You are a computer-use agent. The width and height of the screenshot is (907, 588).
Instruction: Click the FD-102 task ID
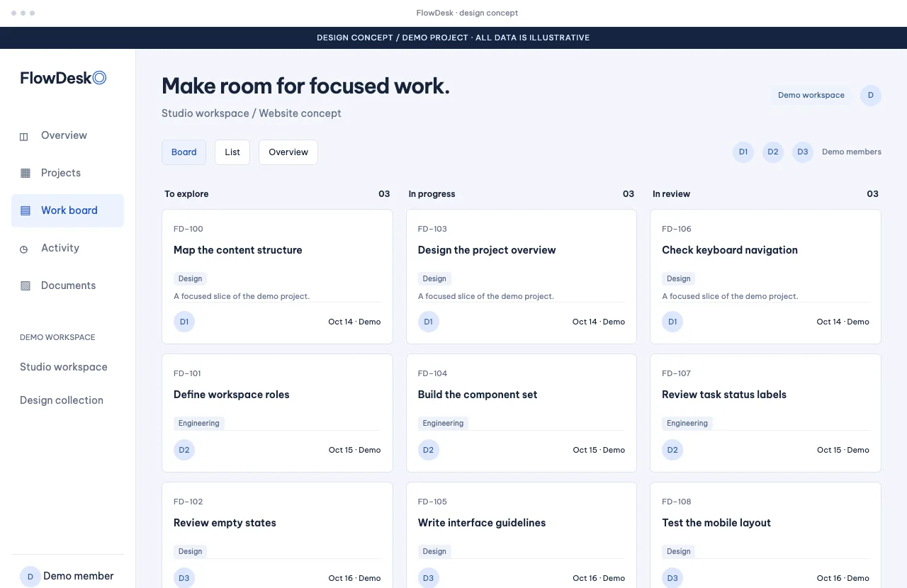[188, 502]
